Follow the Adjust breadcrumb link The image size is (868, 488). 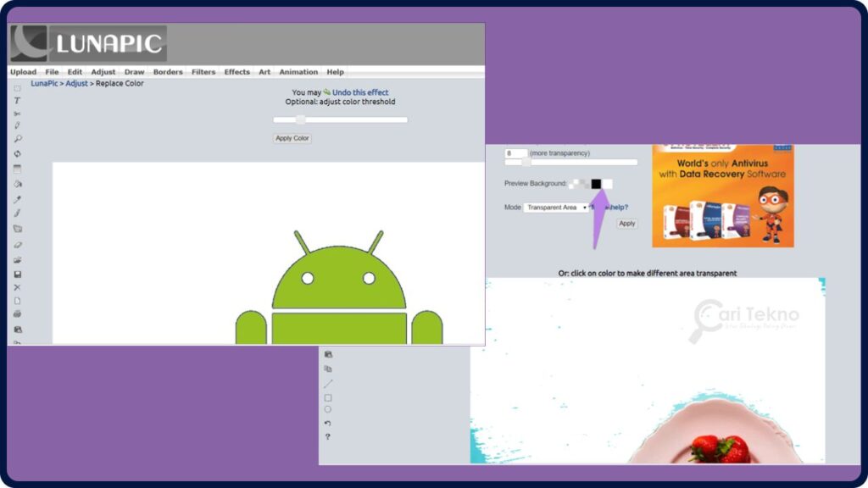pyautogui.click(x=77, y=84)
